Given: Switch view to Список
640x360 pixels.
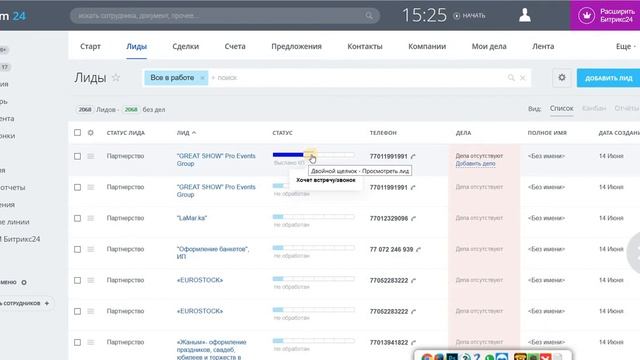Looking at the screenshot, I should (562, 109).
